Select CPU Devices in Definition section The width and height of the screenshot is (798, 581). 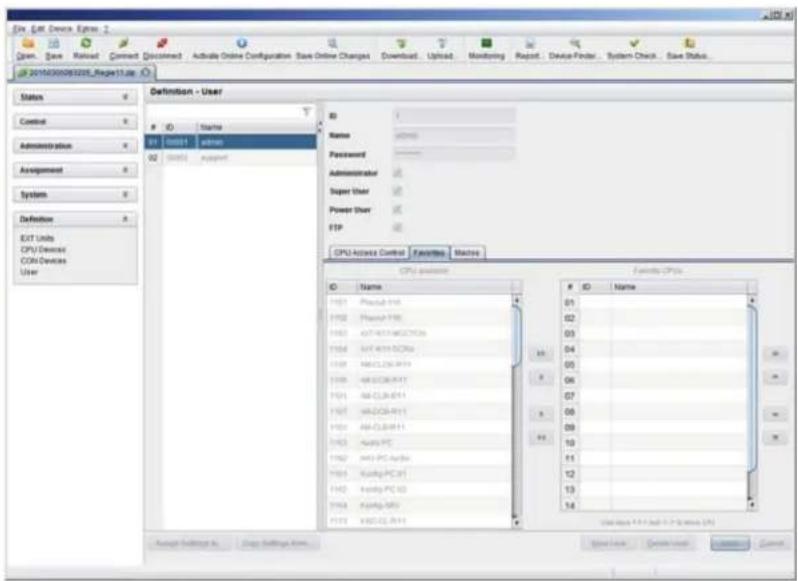point(43,249)
